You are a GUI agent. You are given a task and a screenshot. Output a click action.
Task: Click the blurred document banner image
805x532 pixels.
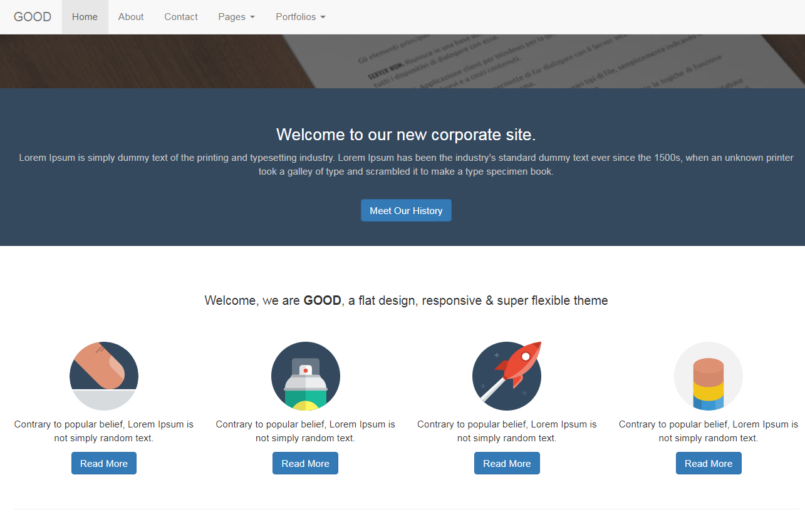click(402, 61)
